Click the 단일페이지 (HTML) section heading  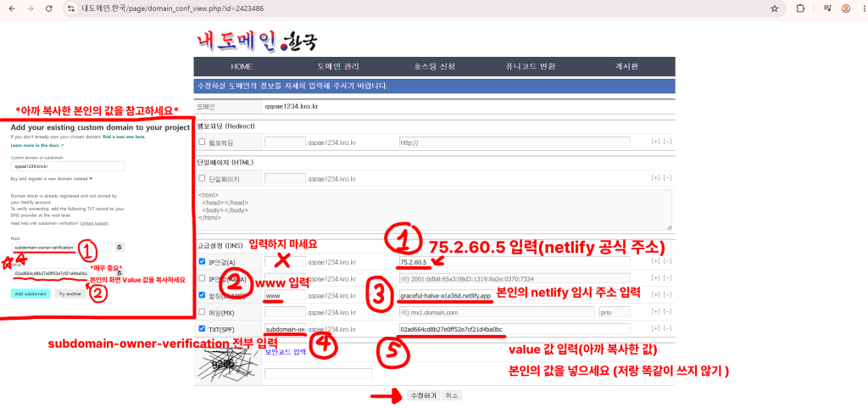pos(224,163)
